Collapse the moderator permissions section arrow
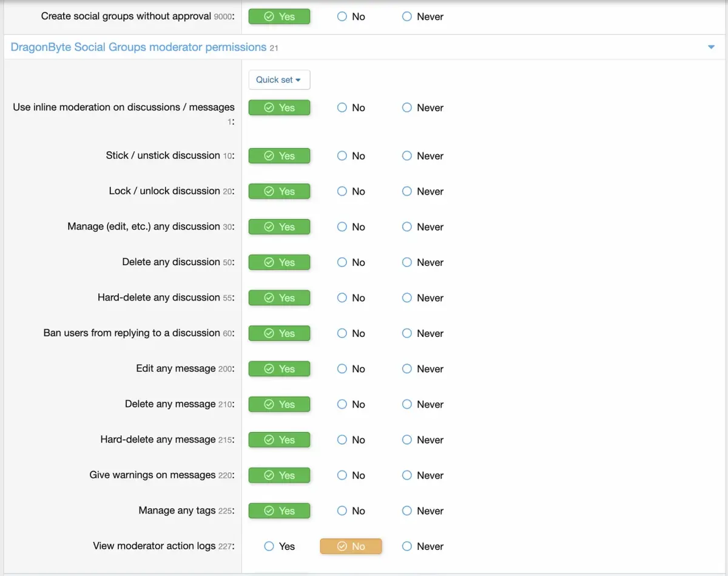The width and height of the screenshot is (728, 576). coord(711,47)
